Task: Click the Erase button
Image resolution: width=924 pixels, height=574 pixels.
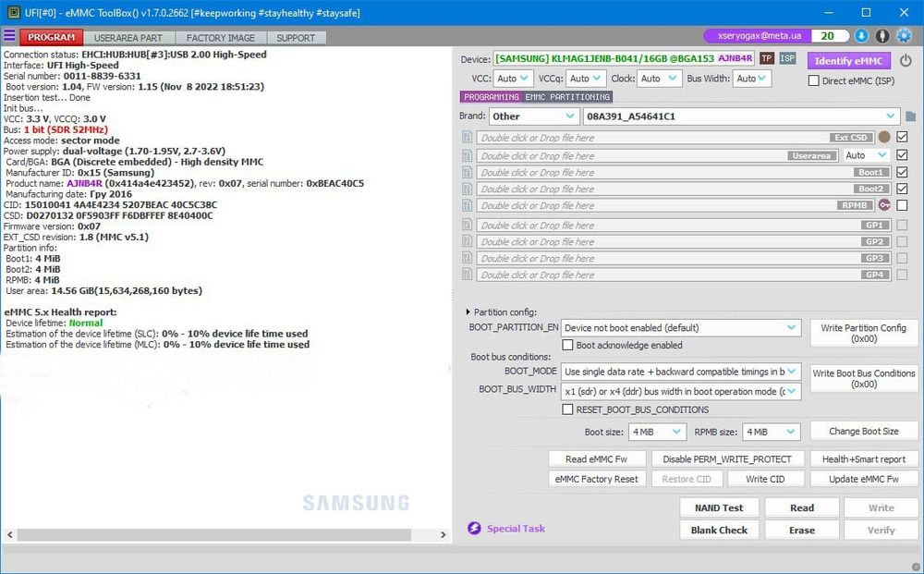Action: 801,530
